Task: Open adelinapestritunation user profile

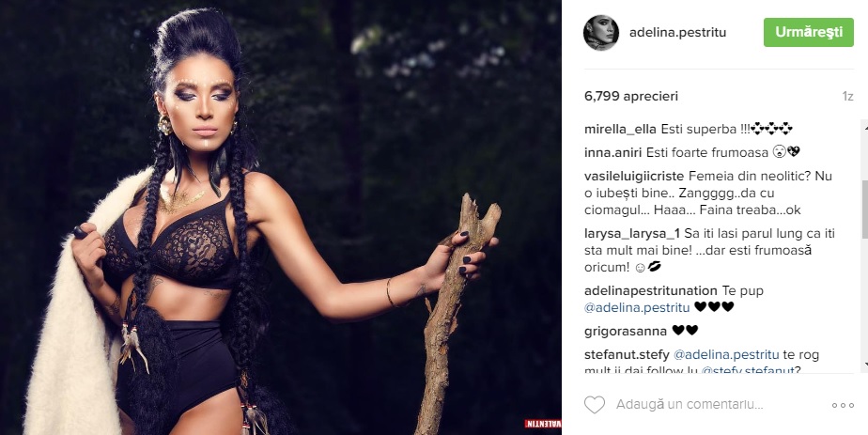Action: pyautogui.click(x=650, y=291)
